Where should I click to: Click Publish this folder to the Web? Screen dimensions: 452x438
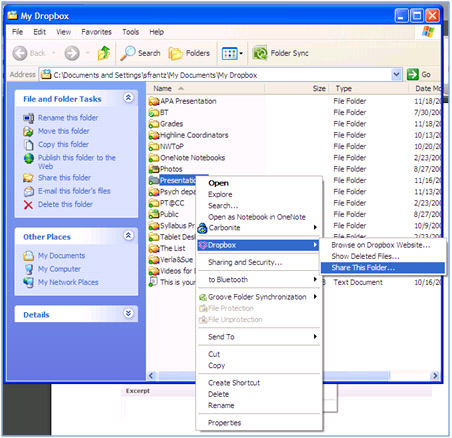click(77, 162)
